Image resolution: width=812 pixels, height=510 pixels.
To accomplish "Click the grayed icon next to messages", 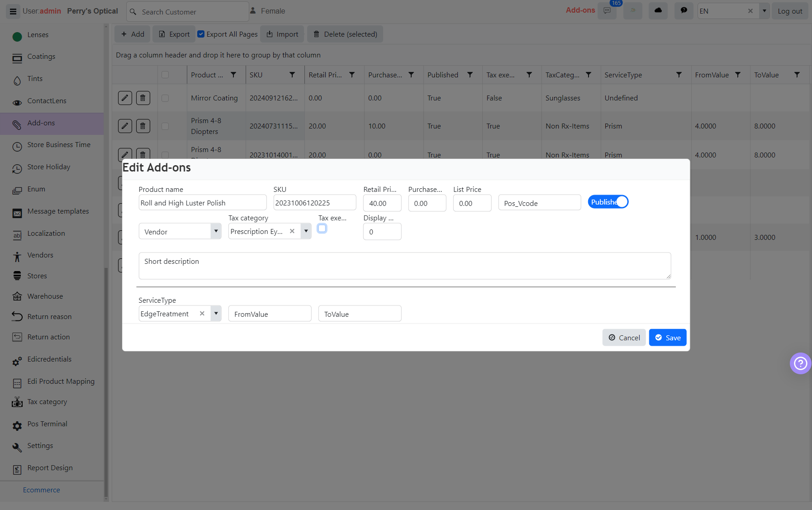I will [633, 11].
